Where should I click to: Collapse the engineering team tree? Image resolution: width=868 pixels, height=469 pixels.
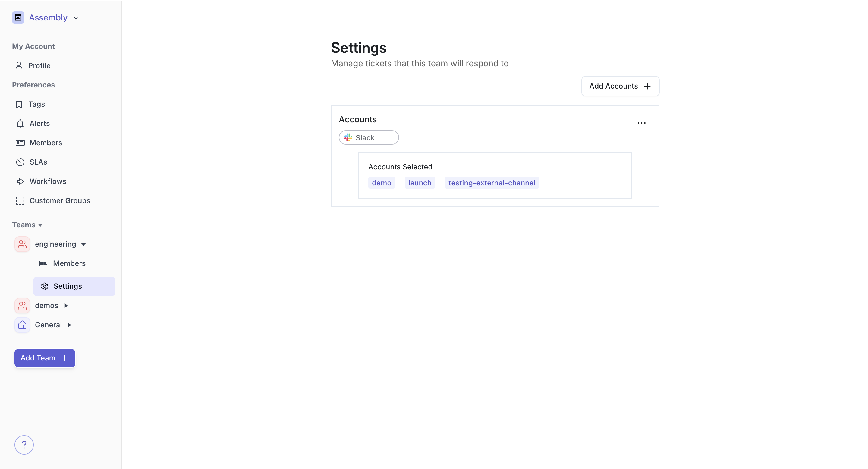pos(83,244)
